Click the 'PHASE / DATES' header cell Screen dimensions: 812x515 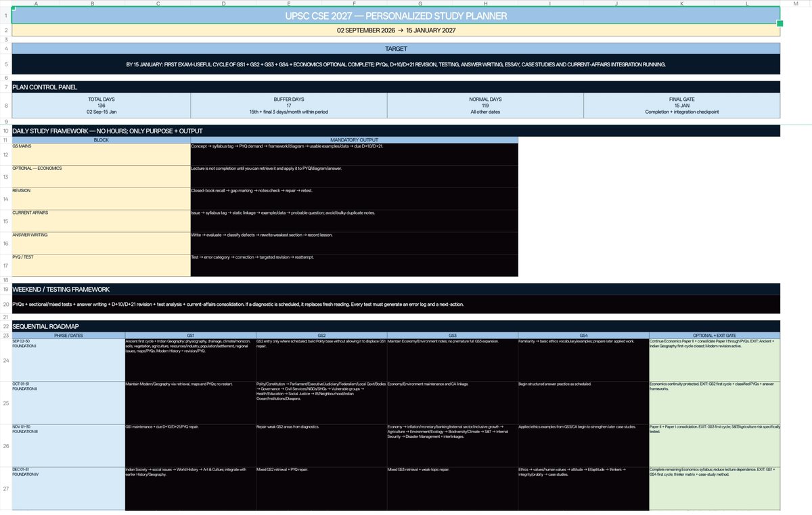68,335
